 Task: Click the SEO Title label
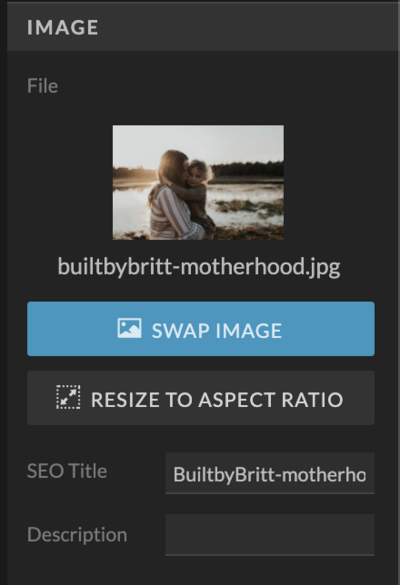[x=67, y=471]
